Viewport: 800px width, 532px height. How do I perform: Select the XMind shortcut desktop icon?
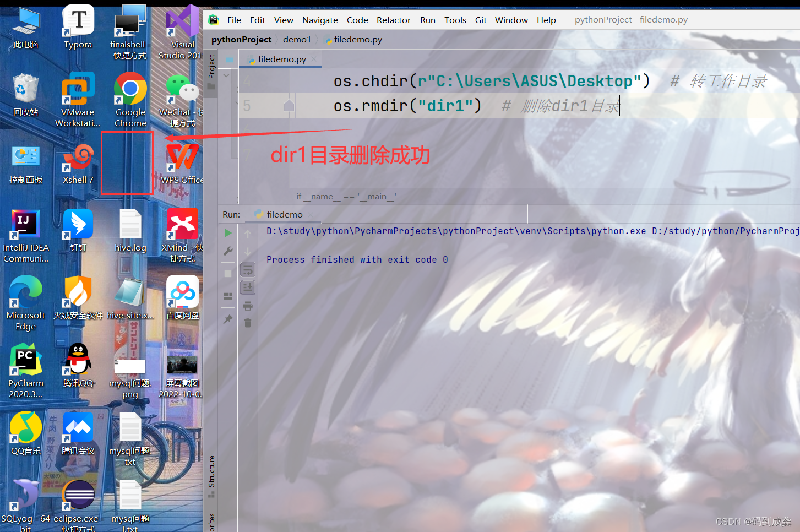pos(182,236)
